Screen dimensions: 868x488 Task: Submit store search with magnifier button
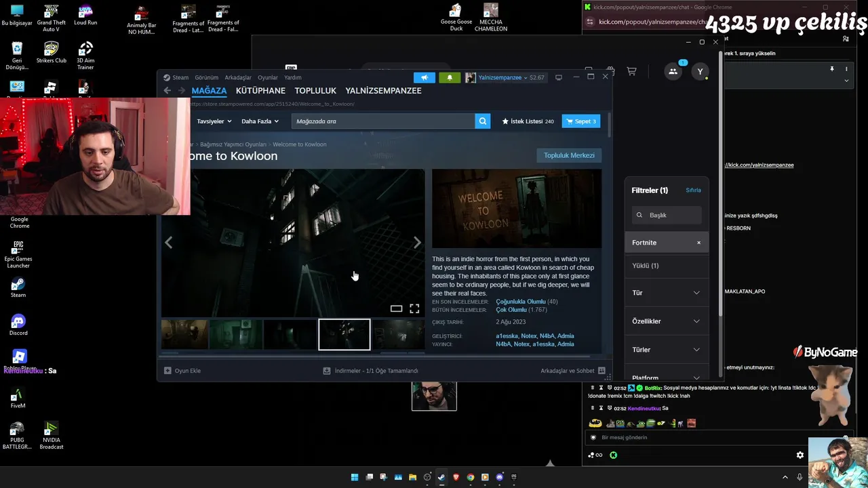click(483, 121)
